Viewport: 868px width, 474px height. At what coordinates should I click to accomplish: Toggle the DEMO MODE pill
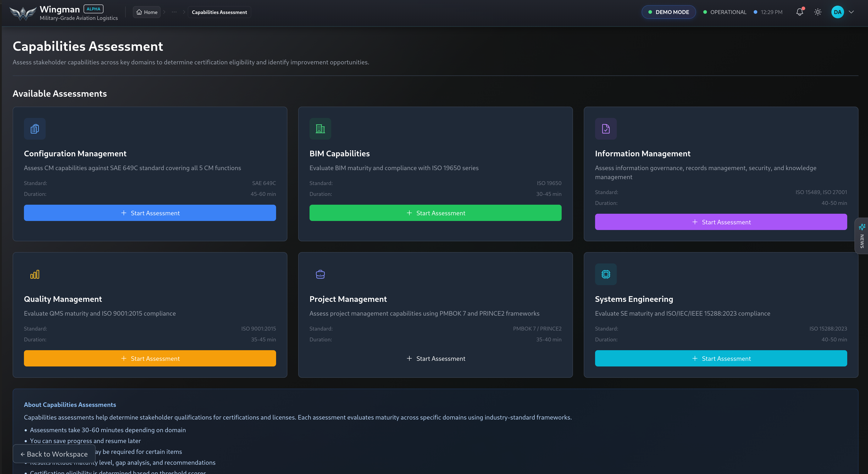(669, 12)
